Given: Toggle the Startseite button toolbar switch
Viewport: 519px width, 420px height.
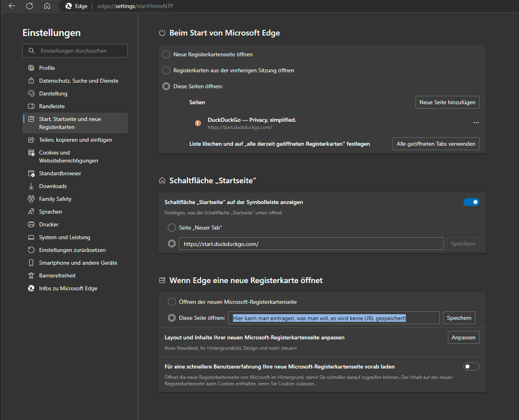Looking at the screenshot, I should (471, 202).
